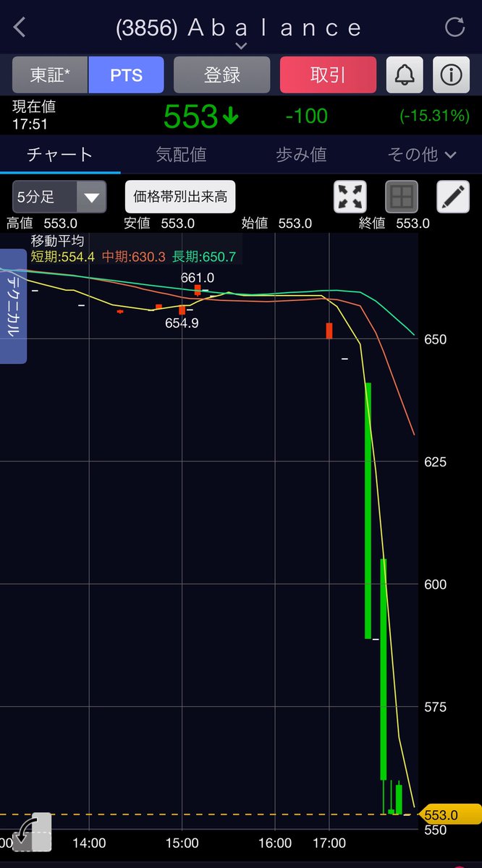This screenshot has height=868, width=482.
Task: Open stock info circle icon
Action: coord(451,75)
